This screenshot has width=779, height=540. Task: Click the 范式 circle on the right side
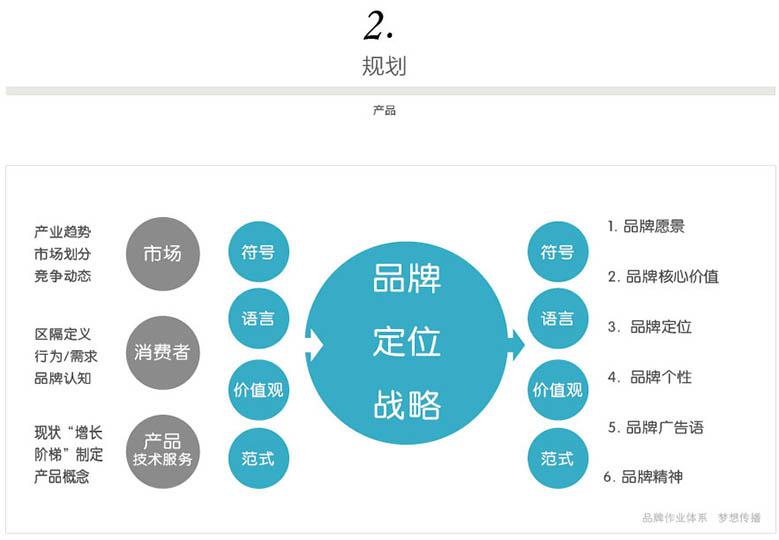point(557,458)
